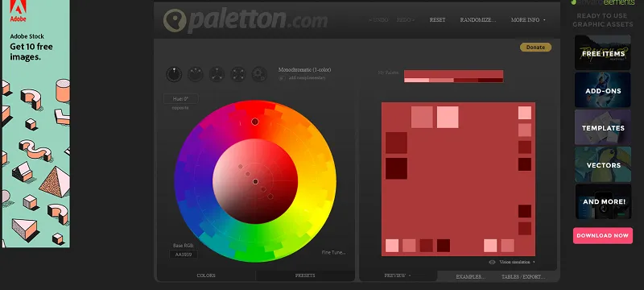Click the Vectors ad thumbnail

tap(602, 164)
